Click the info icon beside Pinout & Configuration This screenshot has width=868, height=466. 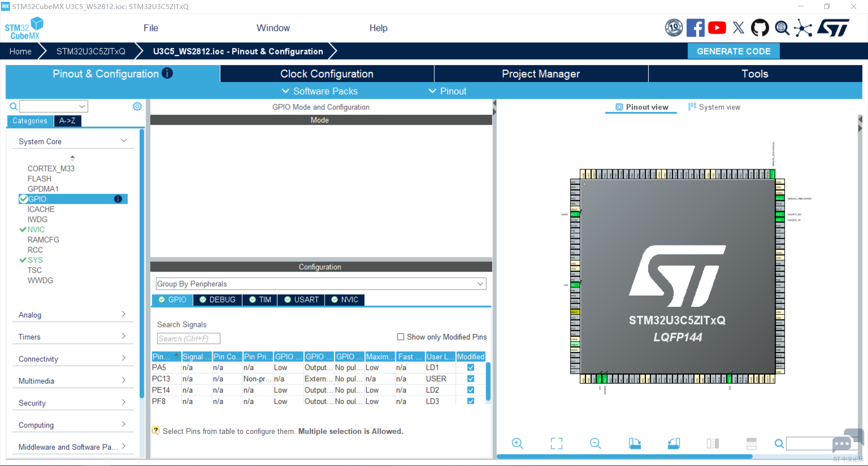167,73
